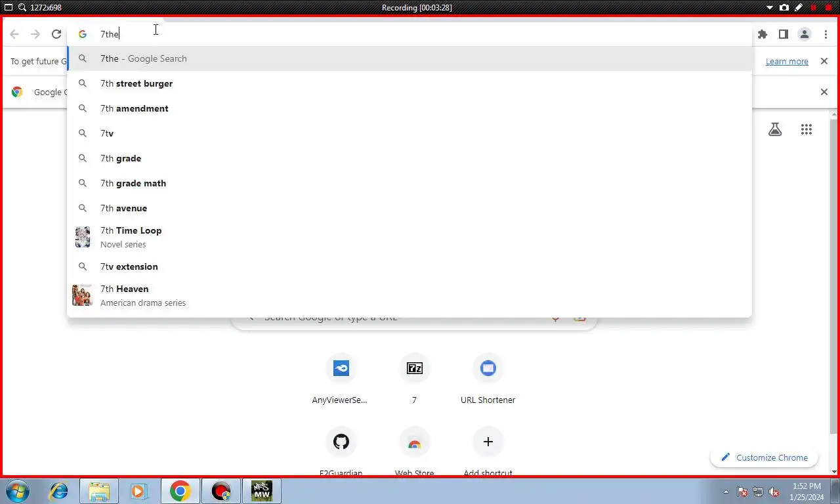Reload the page with the refresh icon

(x=56, y=34)
